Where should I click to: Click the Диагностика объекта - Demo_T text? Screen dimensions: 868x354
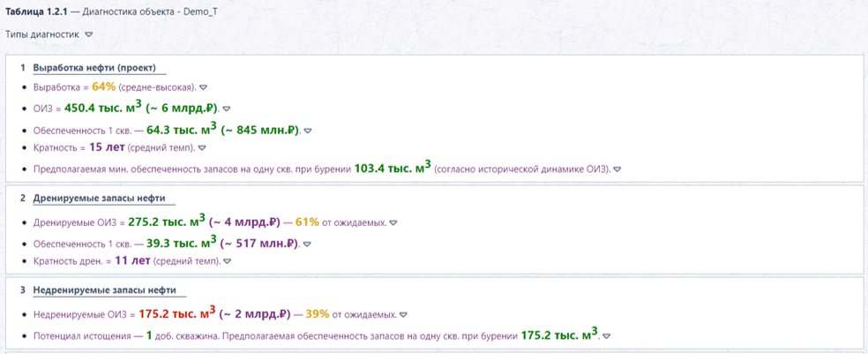point(149,11)
